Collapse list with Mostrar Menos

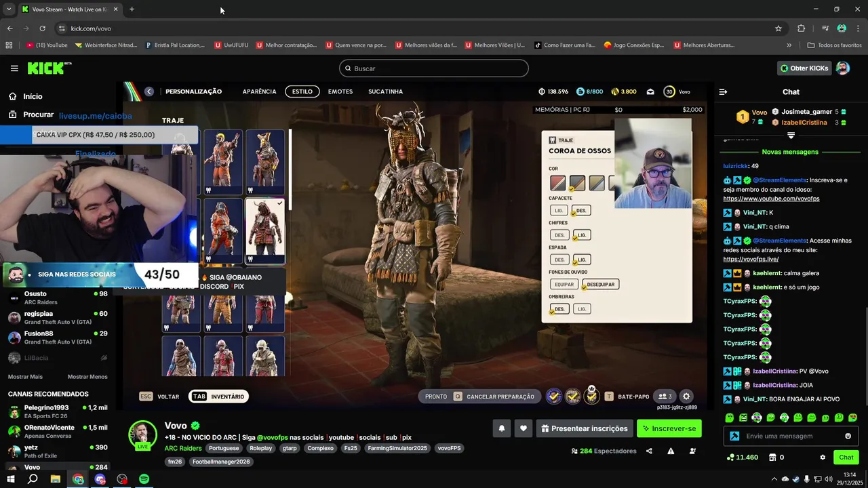87,377
